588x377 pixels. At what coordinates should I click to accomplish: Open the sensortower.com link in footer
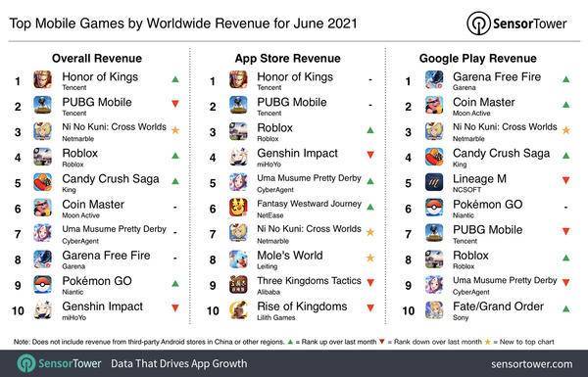[x=532, y=363]
